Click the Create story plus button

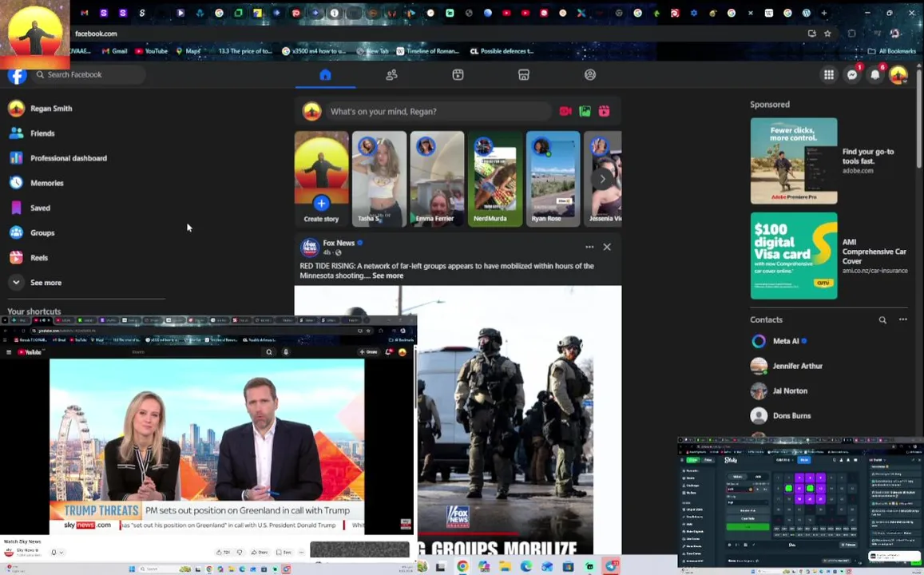(321, 204)
